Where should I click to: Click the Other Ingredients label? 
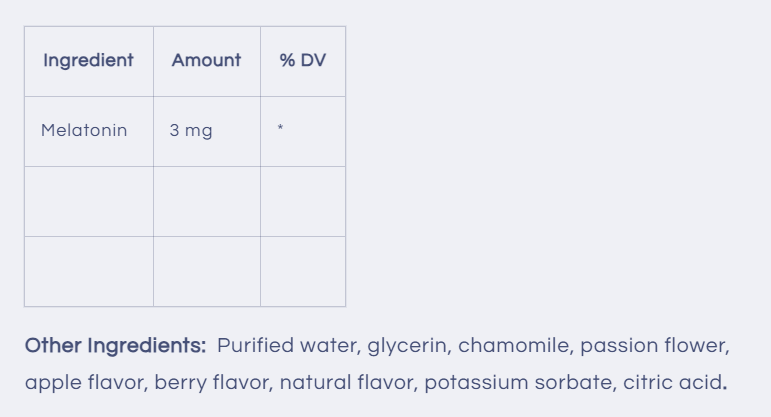pyautogui.click(x=115, y=346)
